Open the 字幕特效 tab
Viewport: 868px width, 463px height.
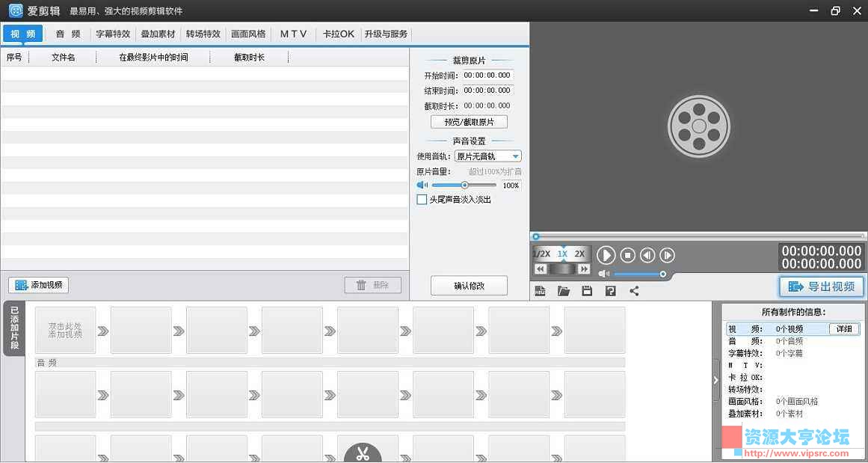point(113,34)
